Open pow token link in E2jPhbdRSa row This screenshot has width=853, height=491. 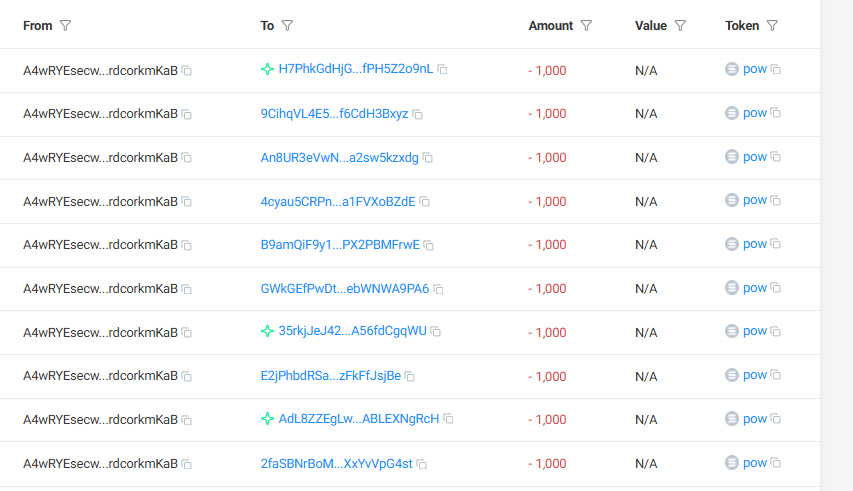point(755,375)
